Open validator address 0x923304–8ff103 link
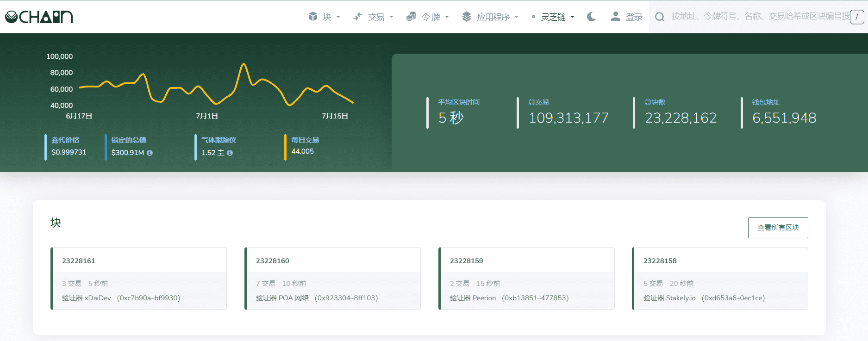The image size is (868, 341). [x=346, y=298]
